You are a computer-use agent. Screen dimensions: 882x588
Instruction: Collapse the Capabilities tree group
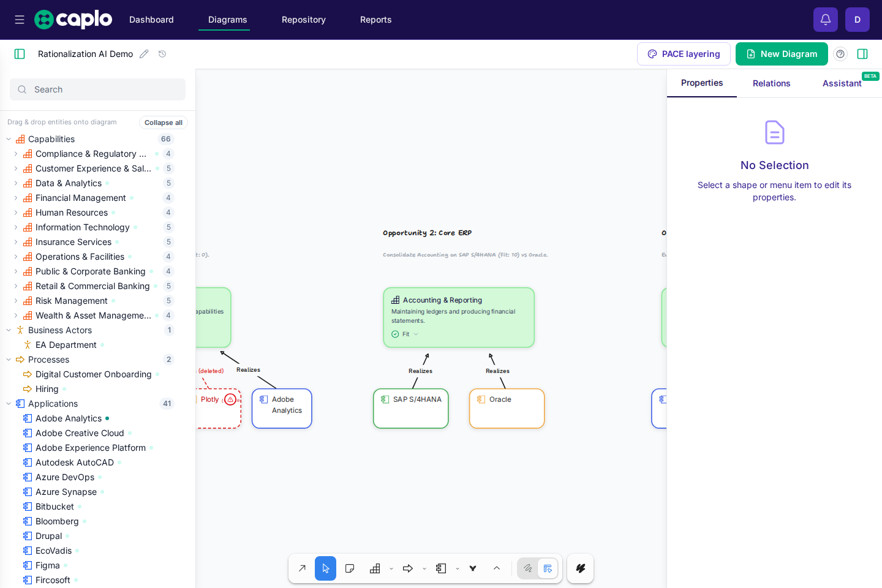coord(9,139)
